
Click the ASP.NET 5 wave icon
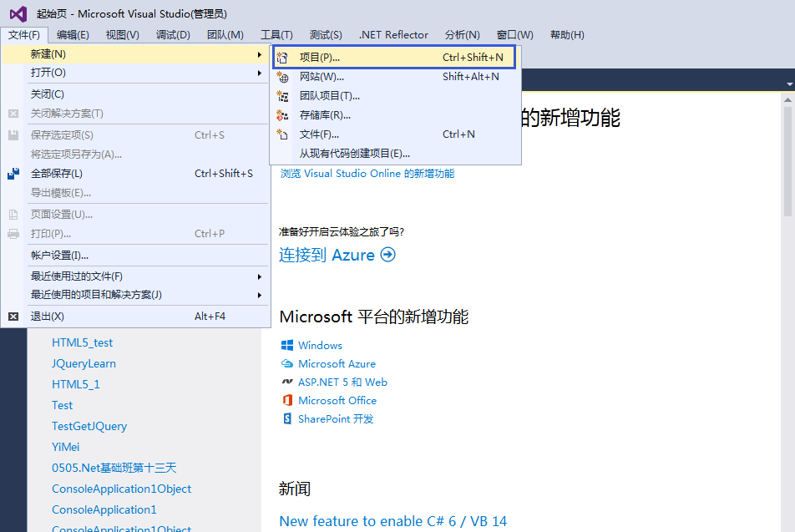tap(287, 382)
